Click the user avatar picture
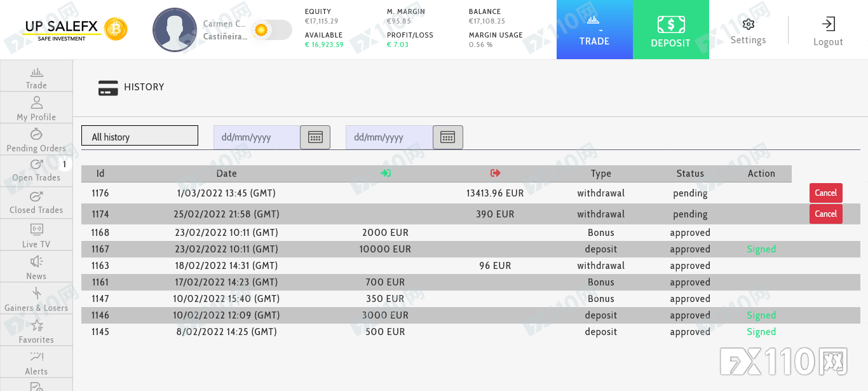This screenshot has width=868, height=391. pyautogui.click(x=175, y=30)
